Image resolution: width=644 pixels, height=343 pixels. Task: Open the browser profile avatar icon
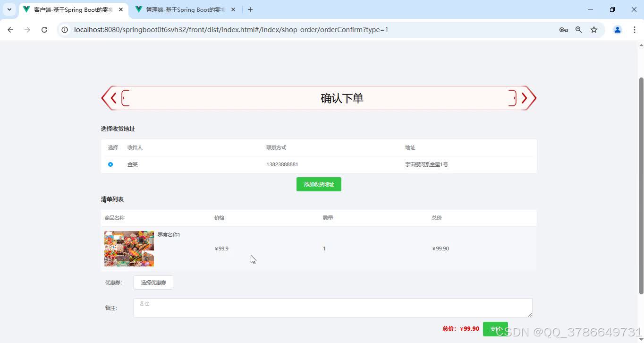[x=617, y=30]
